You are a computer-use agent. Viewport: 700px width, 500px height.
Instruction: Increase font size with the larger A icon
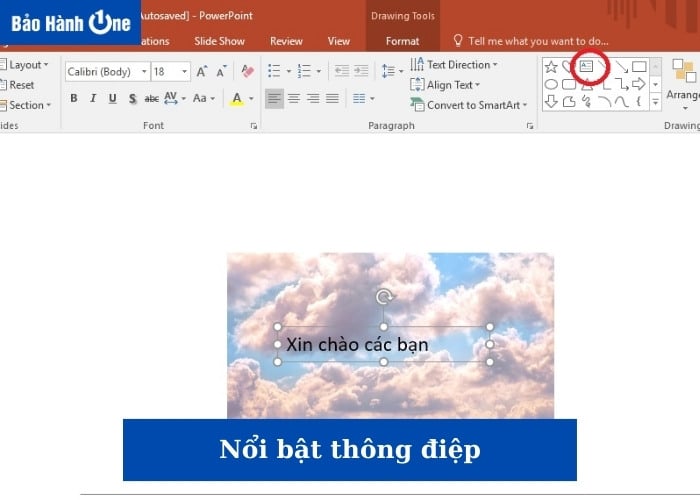[x=202, y=71]
